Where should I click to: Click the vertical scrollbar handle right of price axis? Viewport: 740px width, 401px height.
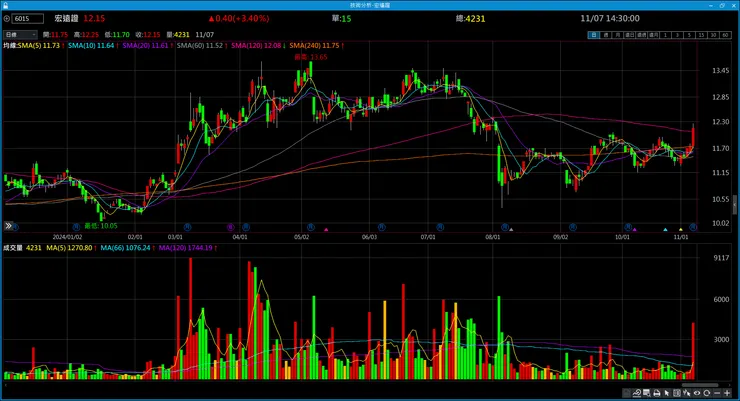(x=735, y=205)
